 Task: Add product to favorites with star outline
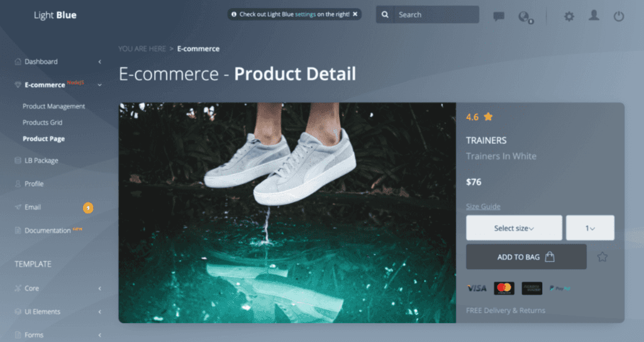(602, 257)
